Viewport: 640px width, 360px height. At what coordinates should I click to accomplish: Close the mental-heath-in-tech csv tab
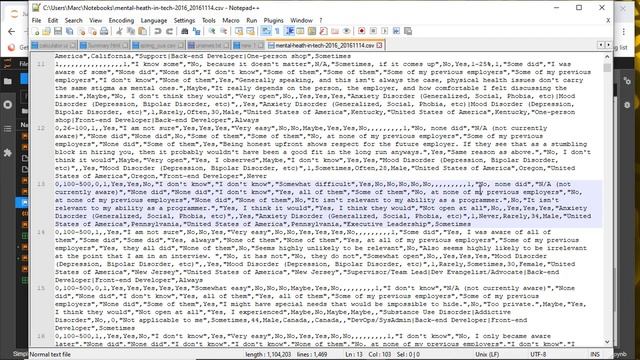click(x=379, y=45)
